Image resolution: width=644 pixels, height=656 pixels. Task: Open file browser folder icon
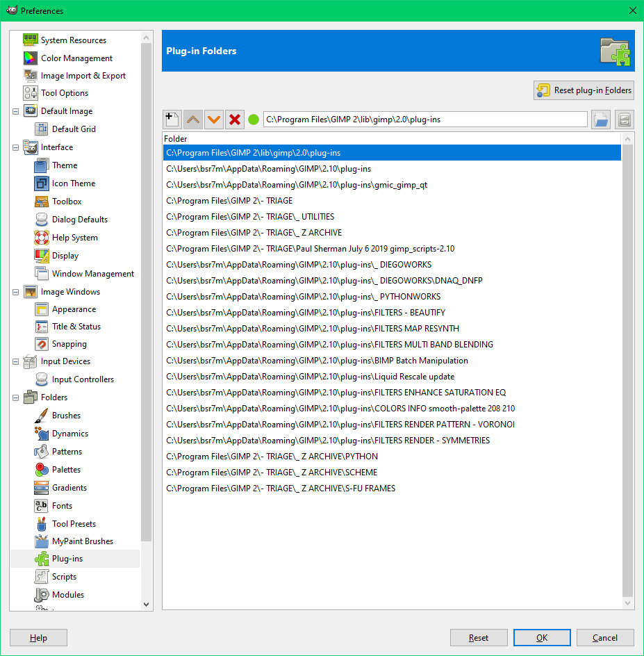[x=601, y=120]
